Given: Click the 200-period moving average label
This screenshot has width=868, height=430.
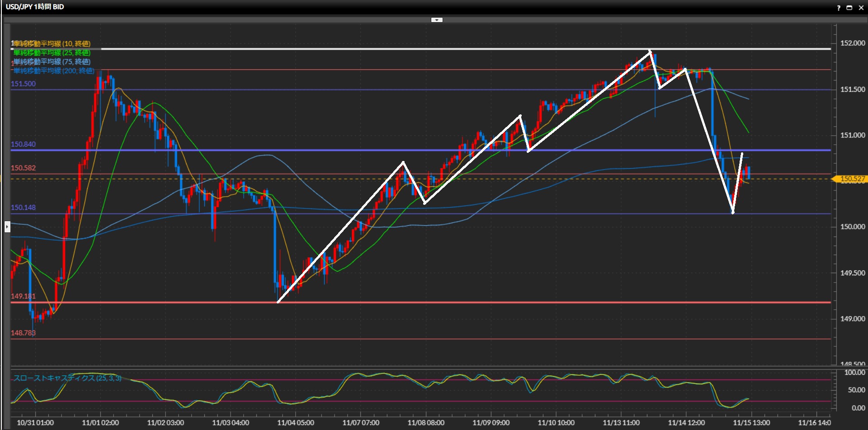Looking at the screenshot, I should (53, 71).
